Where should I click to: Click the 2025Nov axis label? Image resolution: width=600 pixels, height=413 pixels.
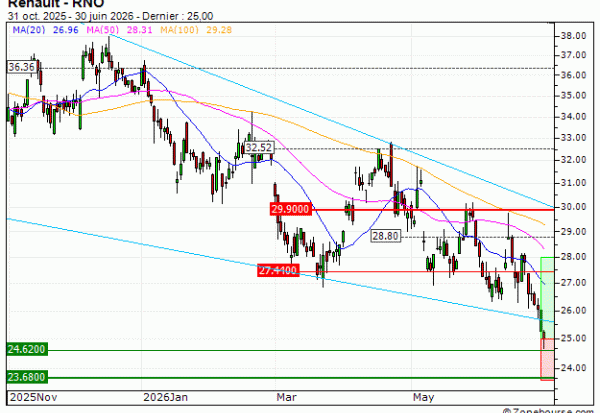point(33,397)
